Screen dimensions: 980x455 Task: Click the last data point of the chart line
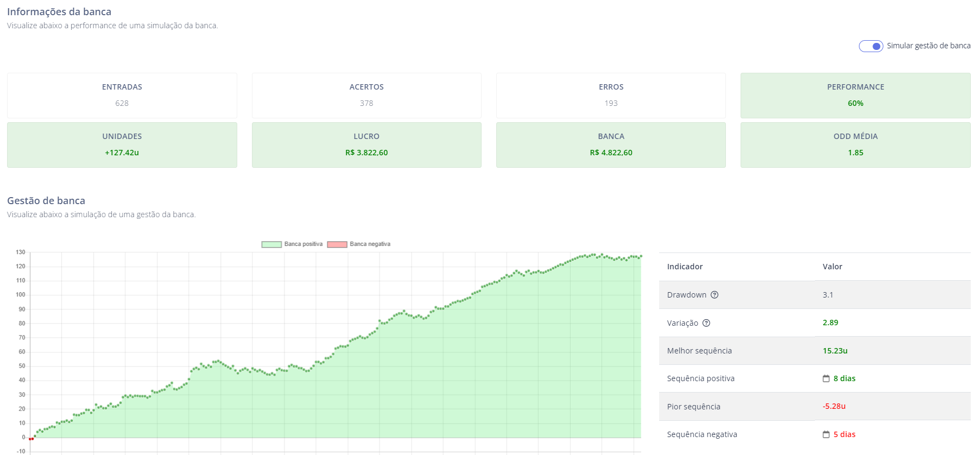point(641,256)
